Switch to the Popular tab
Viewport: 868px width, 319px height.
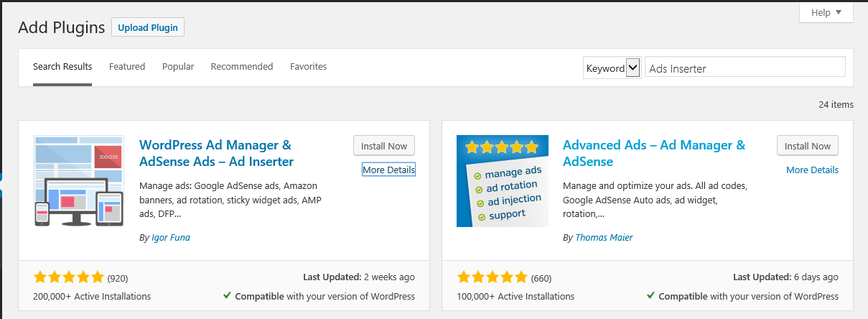(x=178, y=67)
